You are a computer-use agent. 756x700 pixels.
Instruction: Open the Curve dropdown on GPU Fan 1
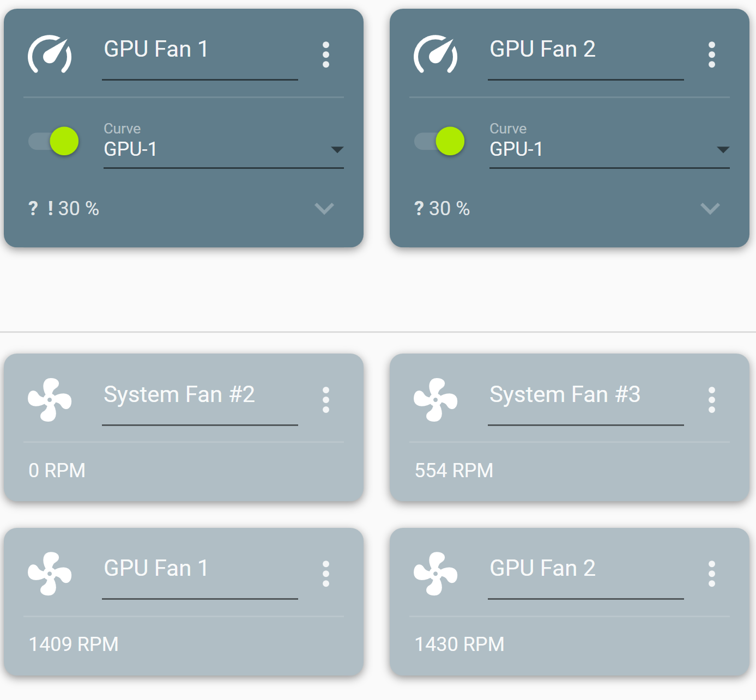click(x=338, y=150)
